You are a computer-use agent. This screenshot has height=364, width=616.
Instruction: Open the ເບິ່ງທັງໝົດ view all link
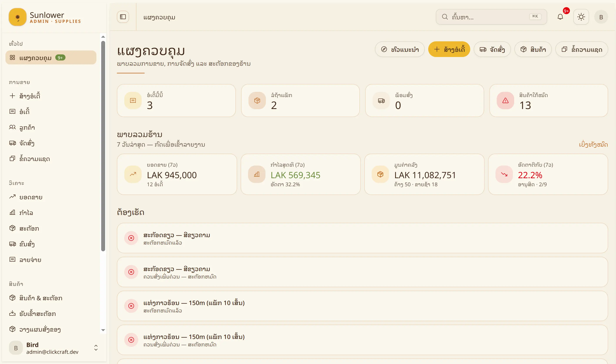pyautogui.click(x=593, y=144)
